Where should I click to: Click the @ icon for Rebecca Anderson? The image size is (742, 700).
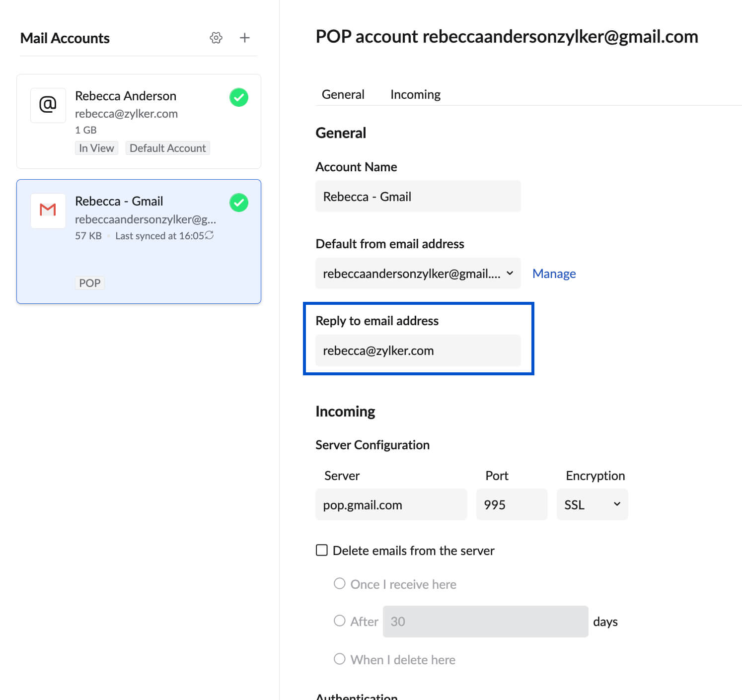[48, 105]
